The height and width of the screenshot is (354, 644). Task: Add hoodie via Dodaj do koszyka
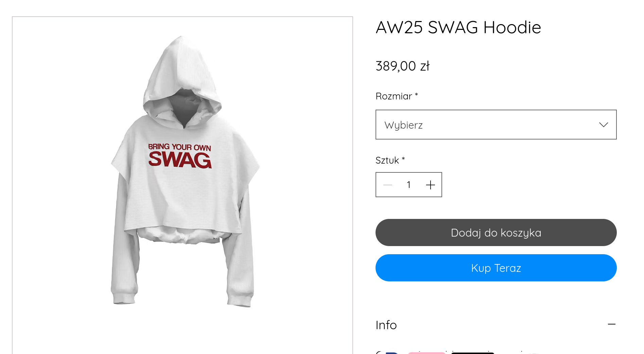tap(496, 232)
